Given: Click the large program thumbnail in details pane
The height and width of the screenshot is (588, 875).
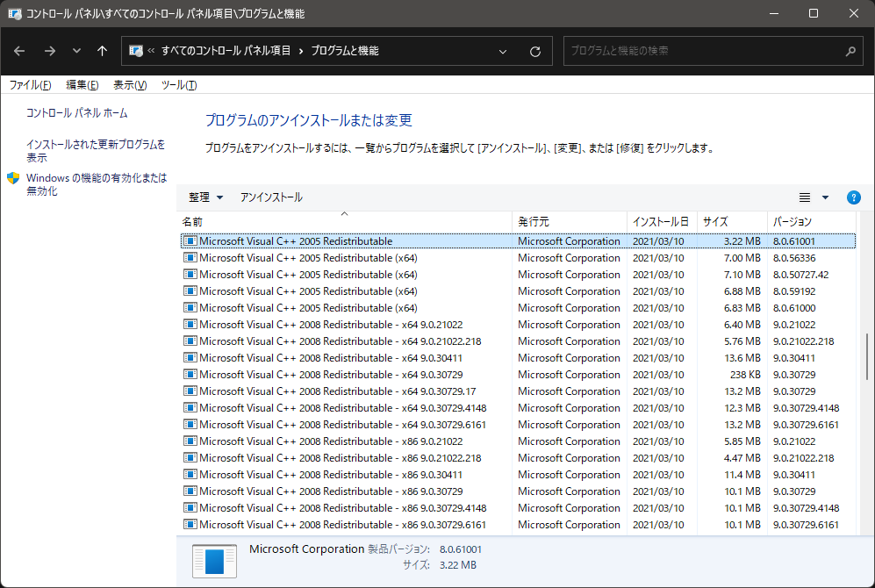Looking at the screenshot, I should click(214, 561).
